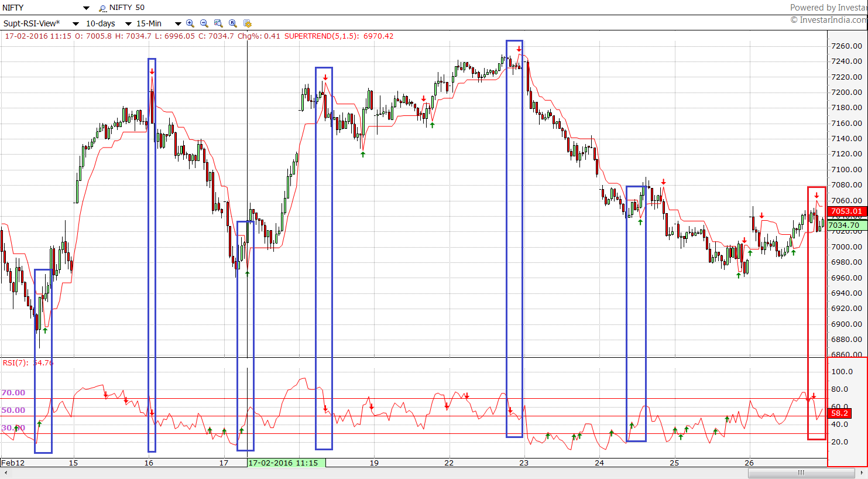This screenshot has height=479, width=868.
Task: Click the 7100.00 price axis label
Action: [847, 169]
